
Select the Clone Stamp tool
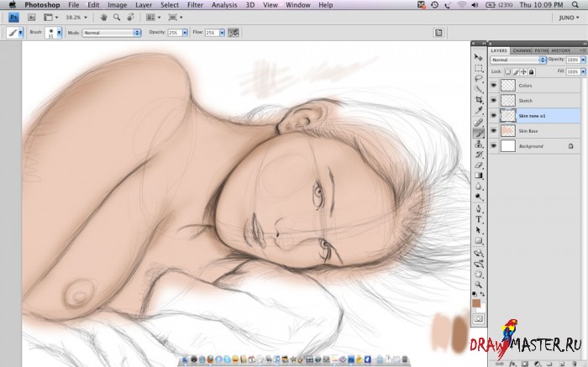(x=479, y=144)
